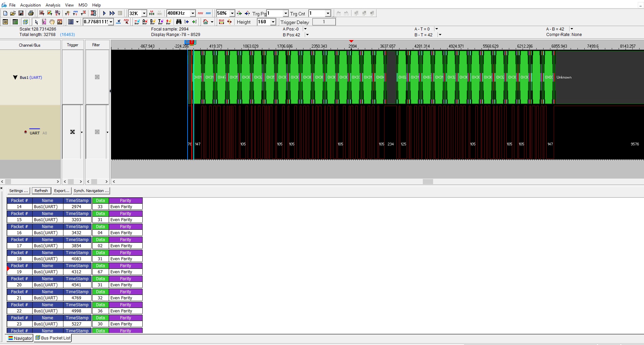
Task: Open Height 160 dropdown
Action: tap(273, 22)
